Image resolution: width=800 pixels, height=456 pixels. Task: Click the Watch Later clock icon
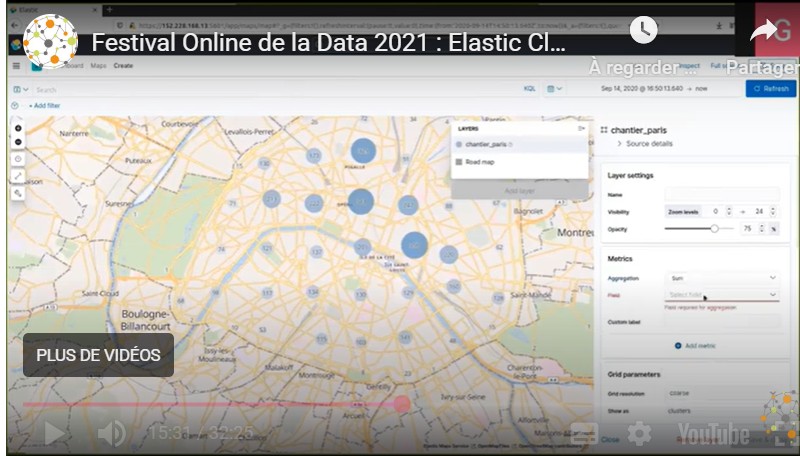(x=644, y=30)
